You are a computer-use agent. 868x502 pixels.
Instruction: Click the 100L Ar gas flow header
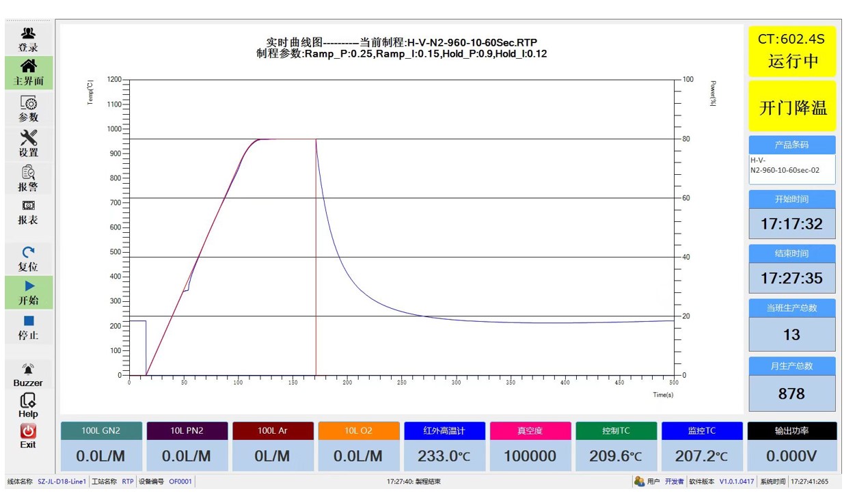click(x=273, y=431)
